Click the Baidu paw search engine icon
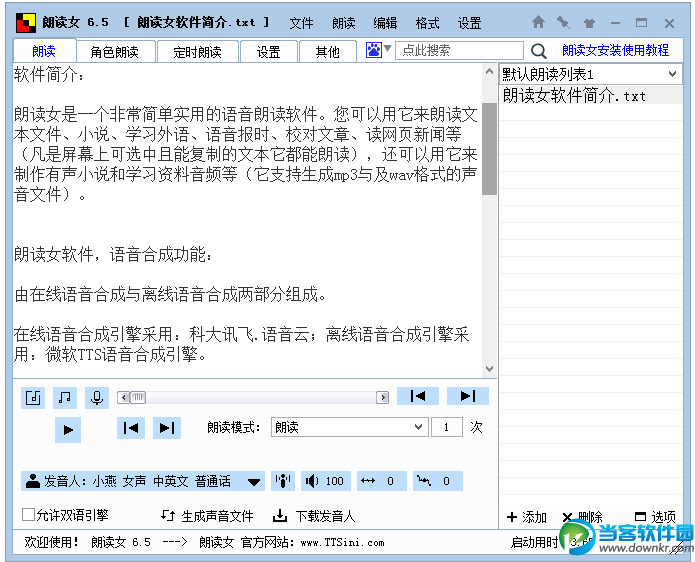 (374, 50)
